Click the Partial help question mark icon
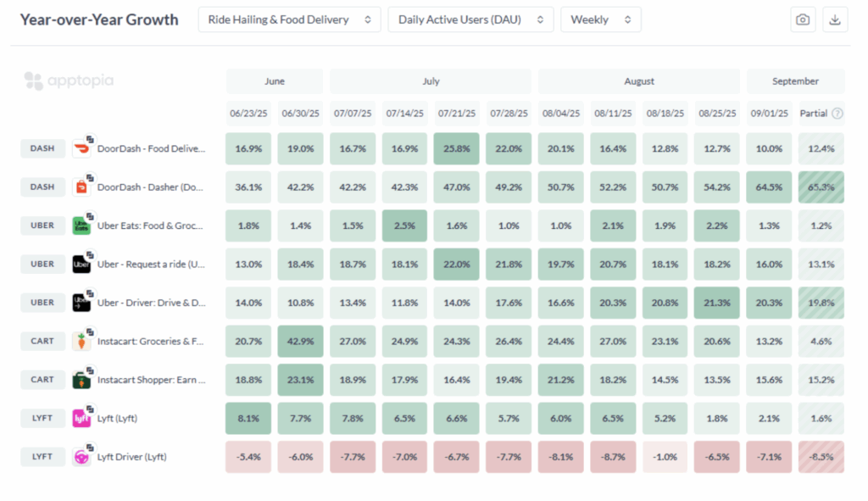Viewport: 868px width, 501px height. click(837, 114)
